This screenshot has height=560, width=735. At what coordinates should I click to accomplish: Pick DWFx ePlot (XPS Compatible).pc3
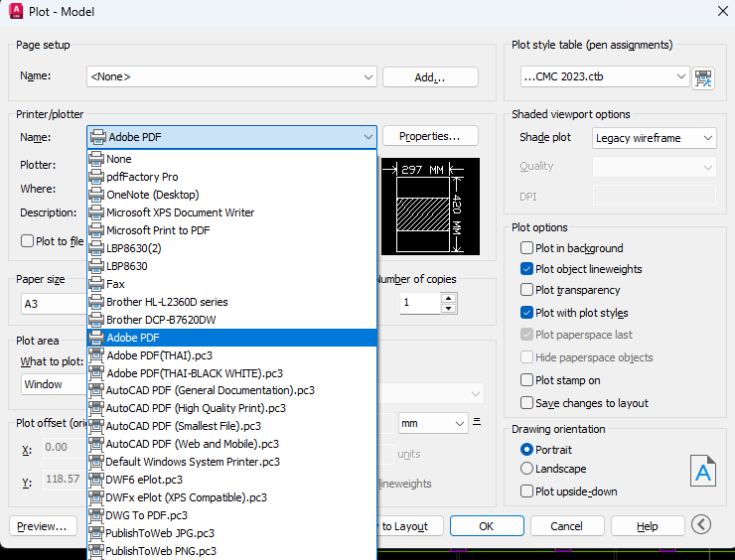(232, 497)
